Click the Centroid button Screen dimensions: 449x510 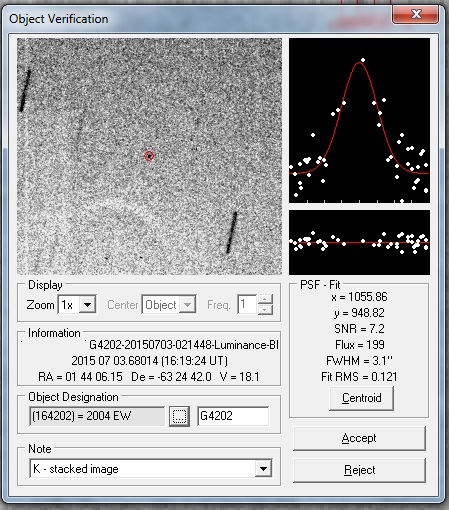coord(361,398)
